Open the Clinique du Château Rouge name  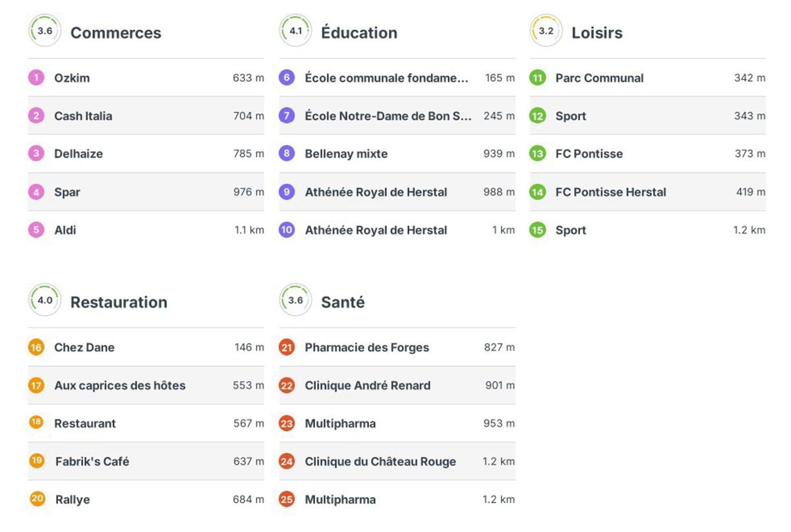pyautogui.click(x=380, y=461)
